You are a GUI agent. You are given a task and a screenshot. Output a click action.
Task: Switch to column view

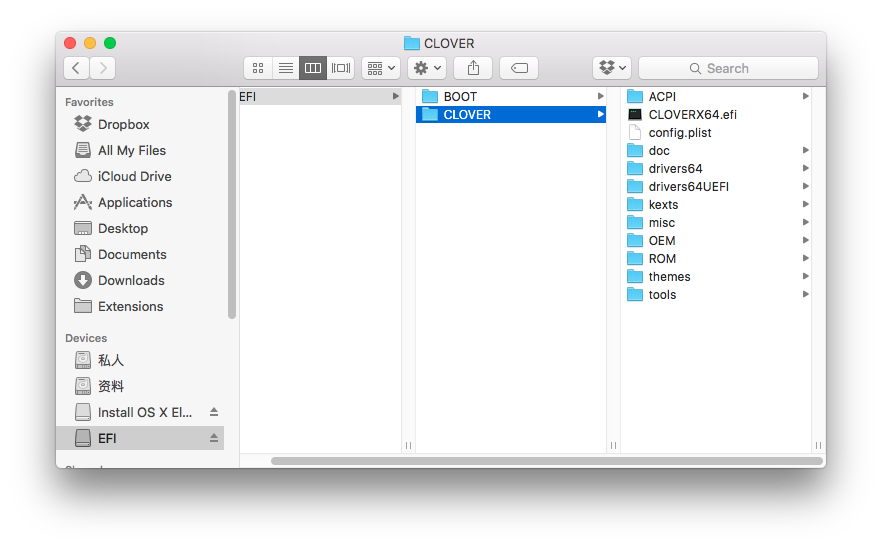(x=313, y=68)
